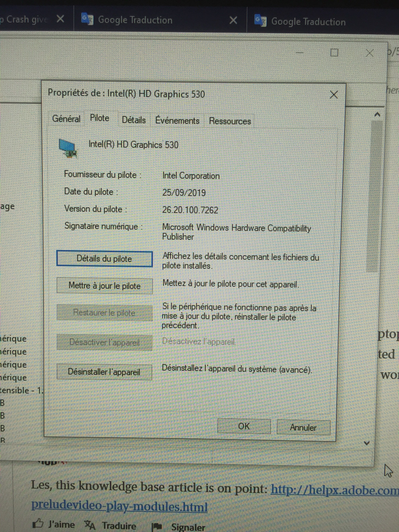Image resolution: width=399 pixels, height=532 pixels.
Task: Click the Annuler button
Action: (x=303, y=427)
